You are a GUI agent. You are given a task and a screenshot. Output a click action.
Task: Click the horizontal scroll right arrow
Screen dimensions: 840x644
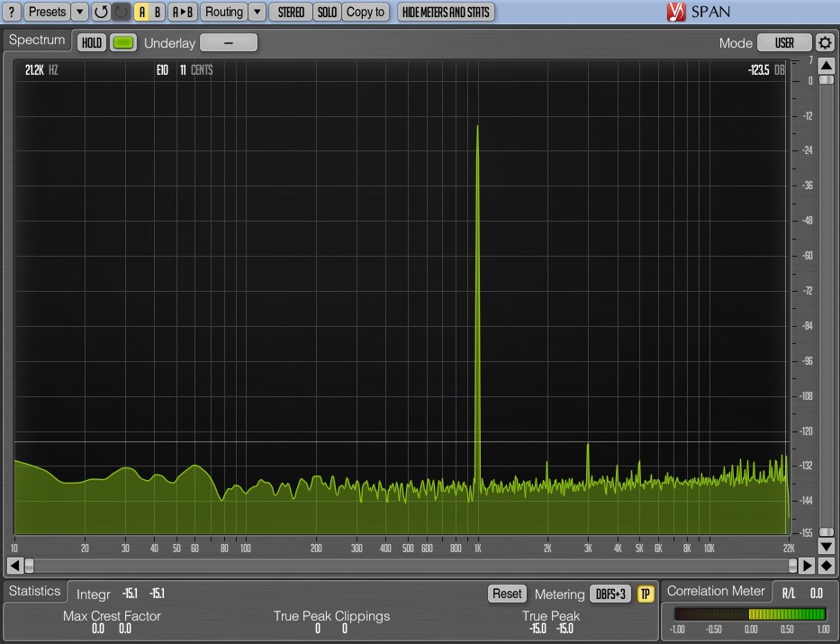coord(807,566)
